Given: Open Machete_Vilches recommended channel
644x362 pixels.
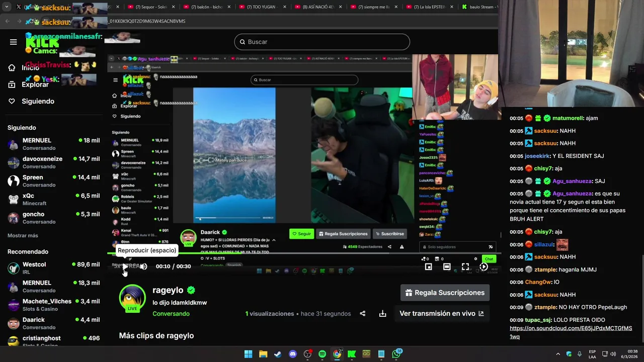Looking at the screenshot, I should point(53,305).
